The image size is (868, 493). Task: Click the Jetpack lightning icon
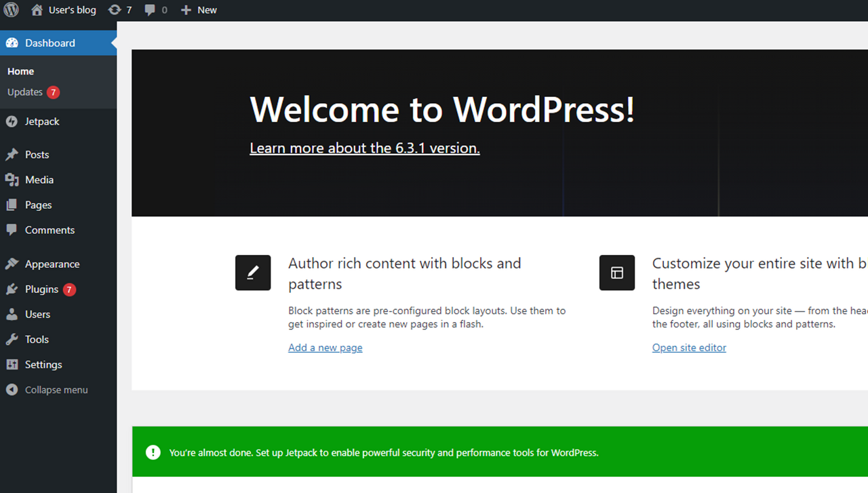click(12, 121)
